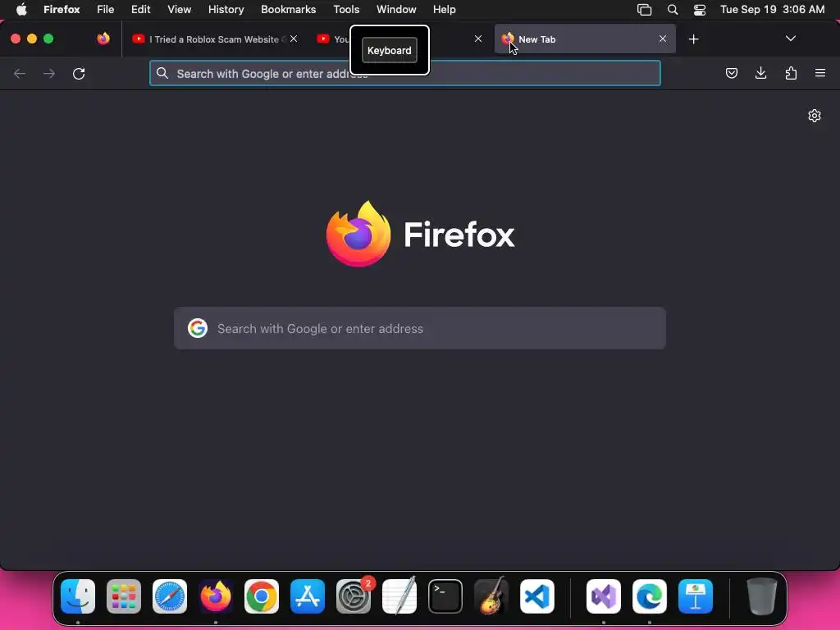Open the Window menu
The image size is (840, 630).
tap(396, 10)
